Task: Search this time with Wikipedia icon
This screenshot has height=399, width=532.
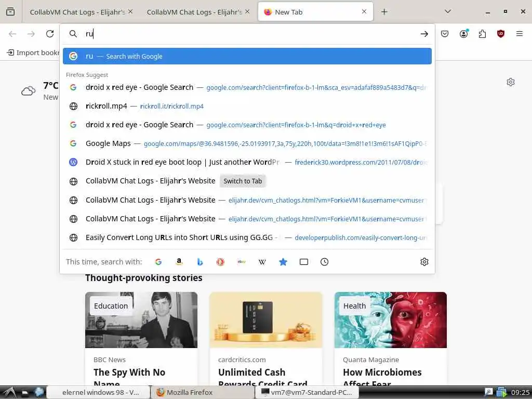Action: (262, 262)
